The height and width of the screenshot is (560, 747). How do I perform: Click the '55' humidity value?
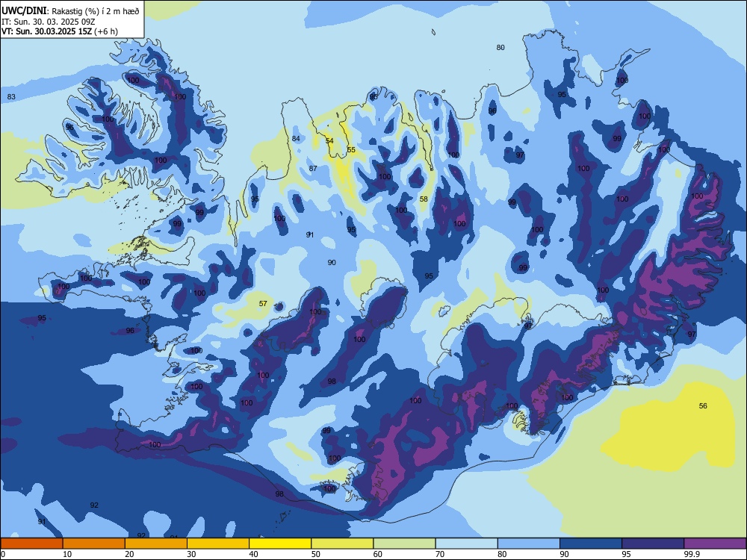[x=351, y=149]
